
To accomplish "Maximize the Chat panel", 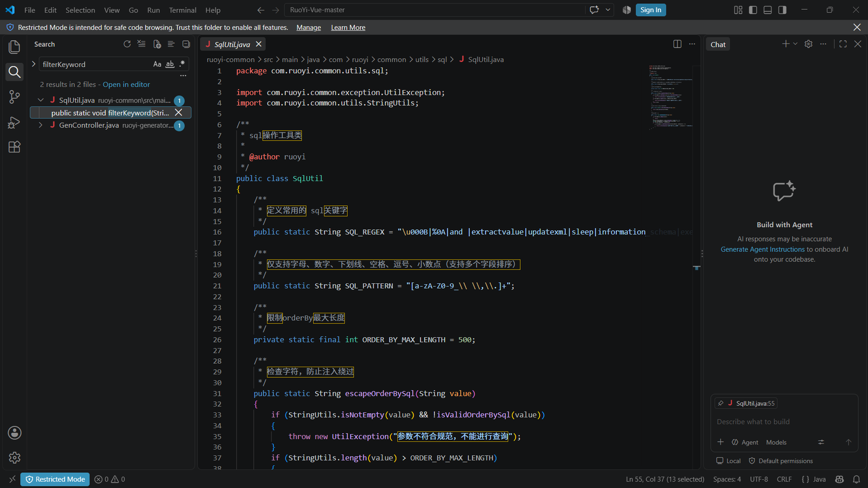I will point(843,44).
